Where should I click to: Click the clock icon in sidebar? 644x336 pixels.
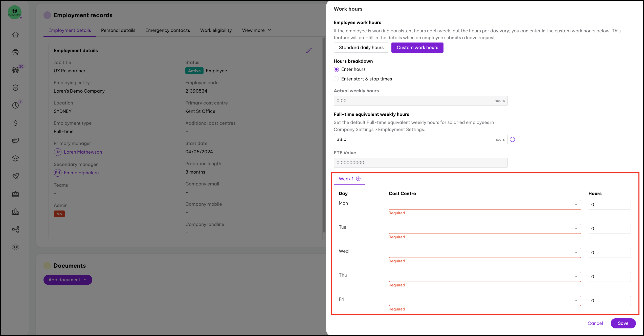tap(15, 105)
